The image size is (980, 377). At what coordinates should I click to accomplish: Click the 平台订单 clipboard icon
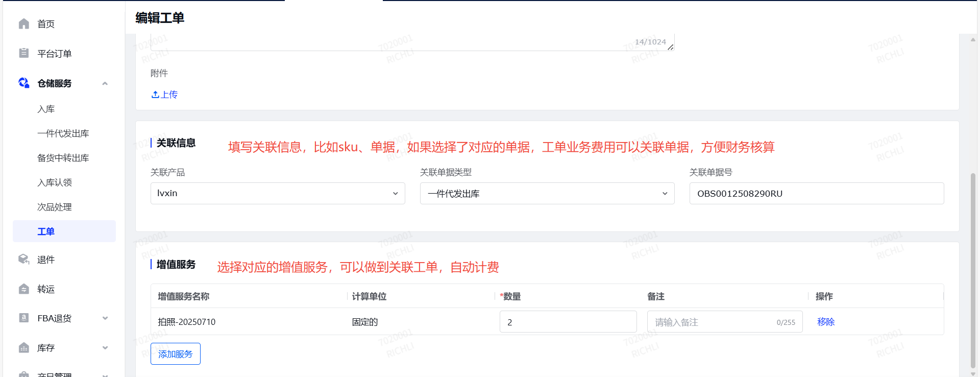23,53
